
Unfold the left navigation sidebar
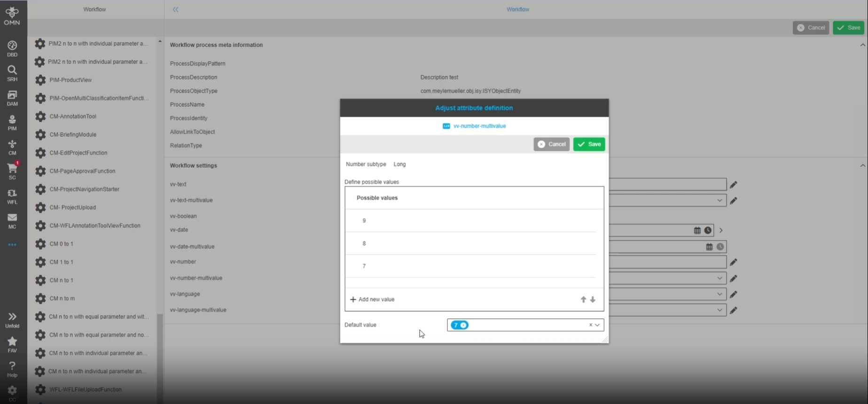(12, 320)
